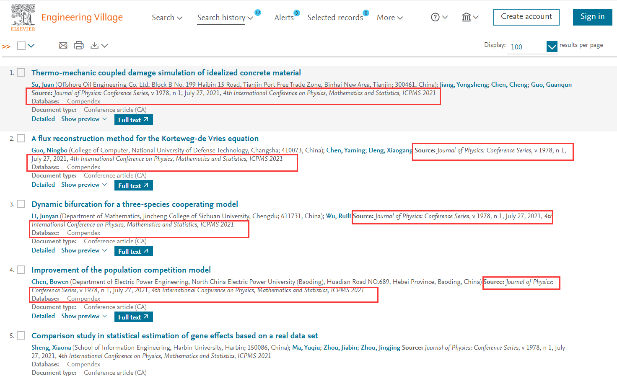The image size is (617, 376).
Task: Click the Sign in button
Action: click(592, 17)
